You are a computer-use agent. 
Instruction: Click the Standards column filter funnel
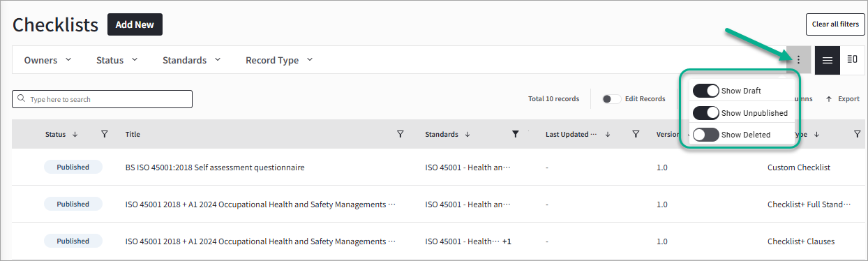tap(515, 134)
